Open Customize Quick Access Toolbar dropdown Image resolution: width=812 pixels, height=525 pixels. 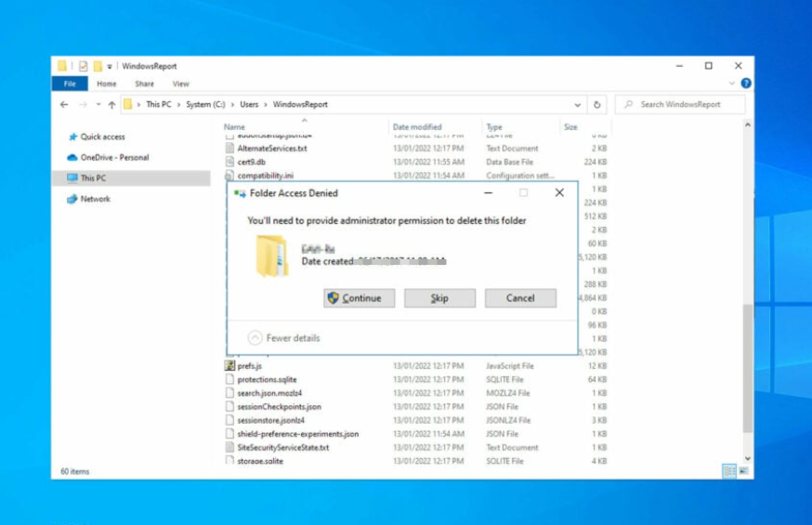[x=110, y=67]
